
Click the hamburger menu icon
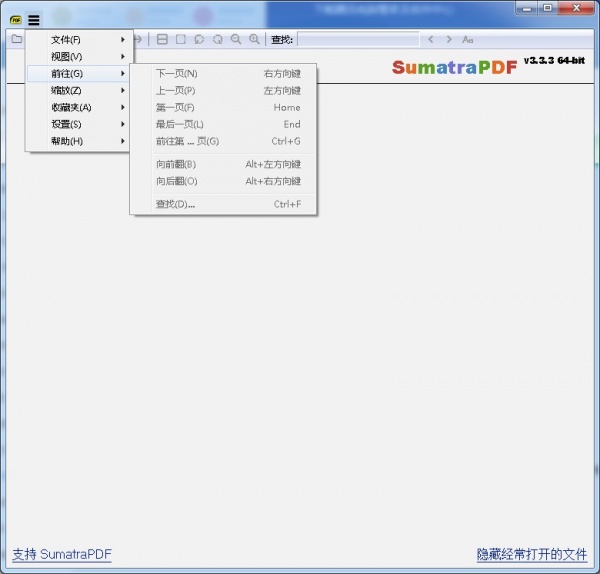click(x=34, y=19)
